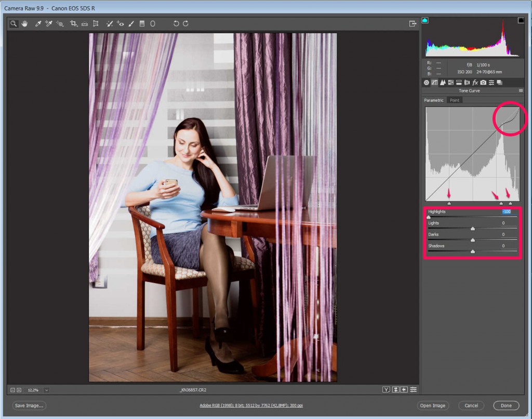The width and height of the screenshot is (532, 419).
Task: Open the Effects (fx) panel
Action: coord(475,83)
